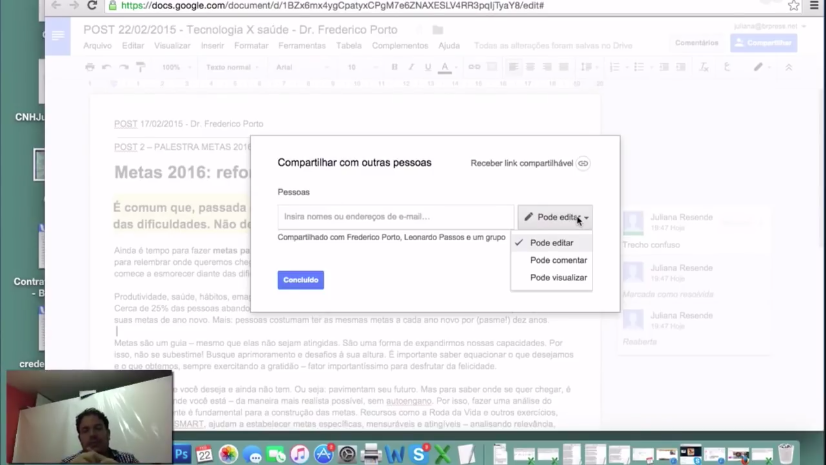Open the Chrome hamburger menu

814,5
